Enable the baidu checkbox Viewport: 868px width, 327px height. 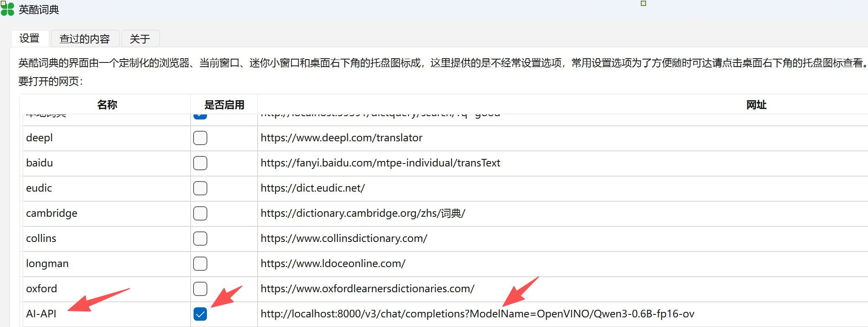[200, 163]
